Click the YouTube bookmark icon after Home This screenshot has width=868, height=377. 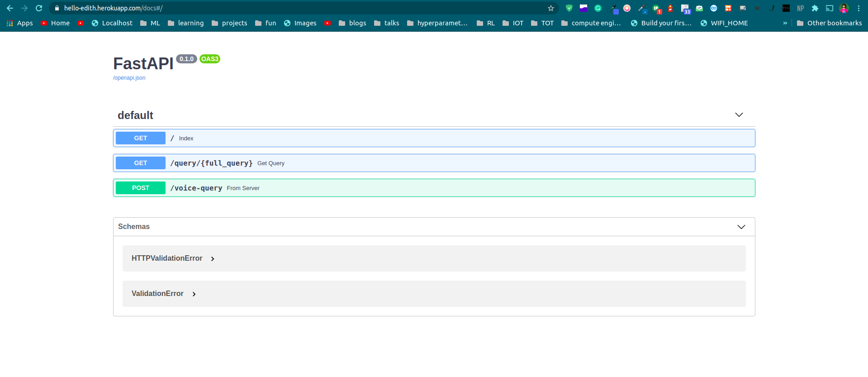(x=81, y=23)
